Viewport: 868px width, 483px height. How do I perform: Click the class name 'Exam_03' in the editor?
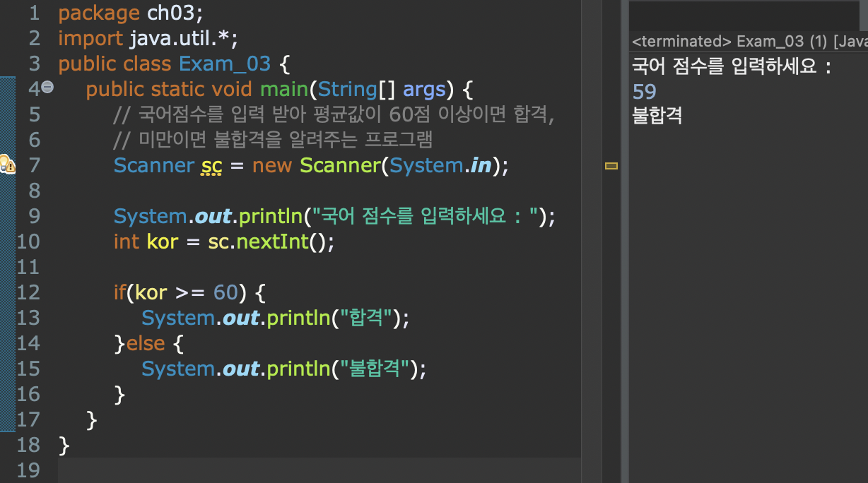pos(225,64)
